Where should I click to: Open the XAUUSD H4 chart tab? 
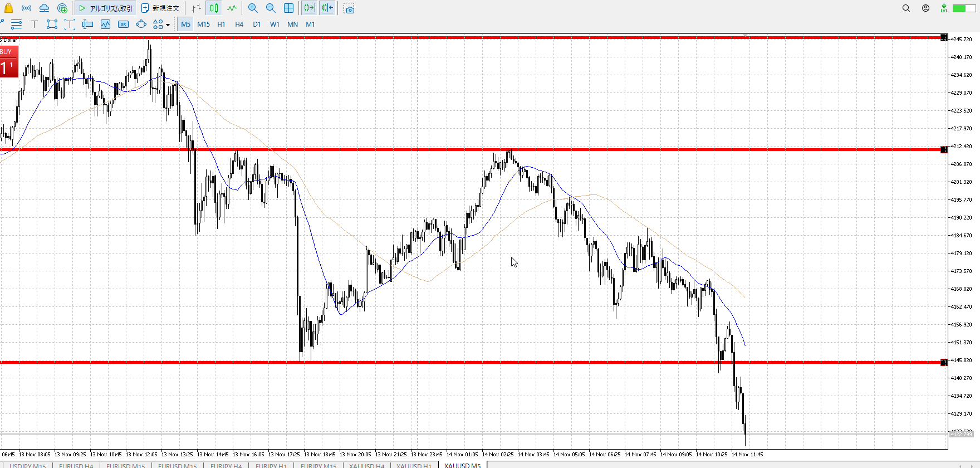coord(366,465)
